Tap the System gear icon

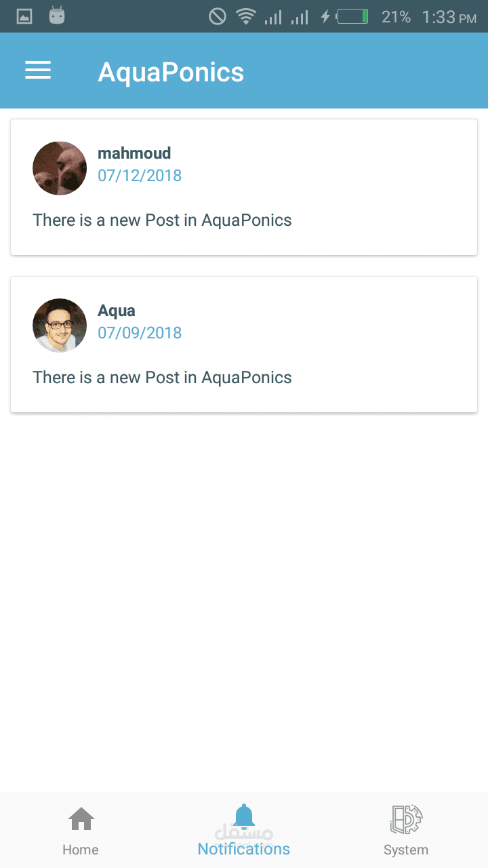click(406, 820)
